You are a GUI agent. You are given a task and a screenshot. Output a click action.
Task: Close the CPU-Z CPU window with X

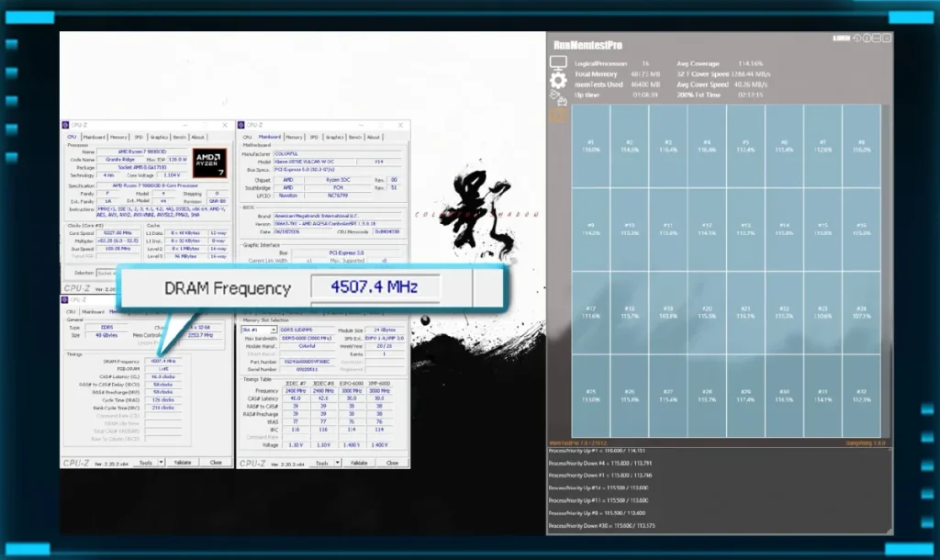point(225,125)
